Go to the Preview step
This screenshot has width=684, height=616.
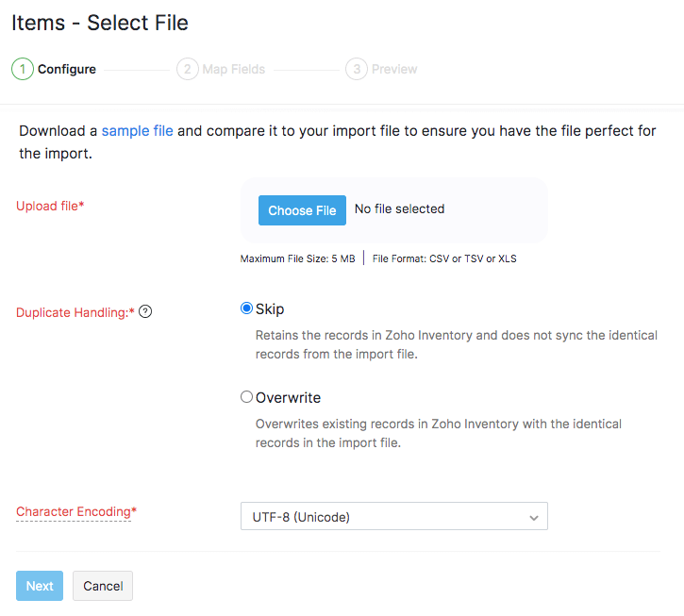coord(394,69)
